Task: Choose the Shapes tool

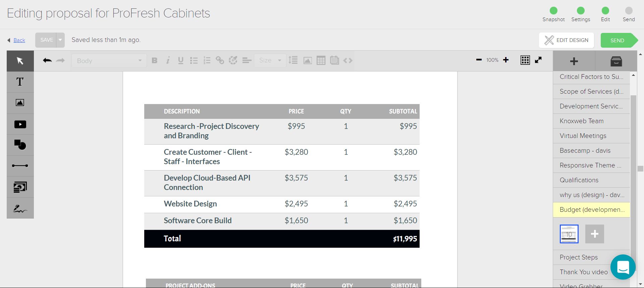Action: pyautogui.click(x=20, y=145)
